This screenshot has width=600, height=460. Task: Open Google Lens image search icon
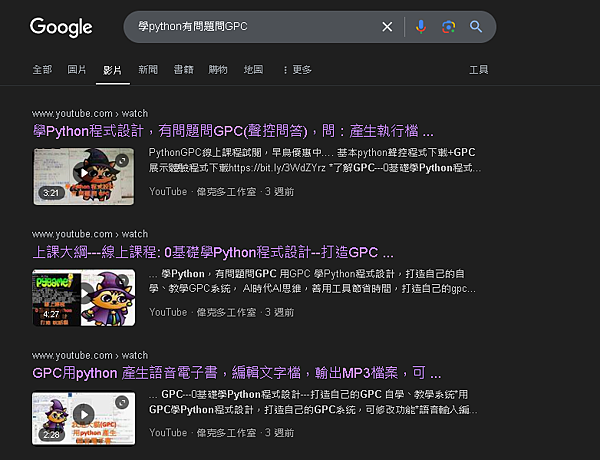(x=448, y=27)
